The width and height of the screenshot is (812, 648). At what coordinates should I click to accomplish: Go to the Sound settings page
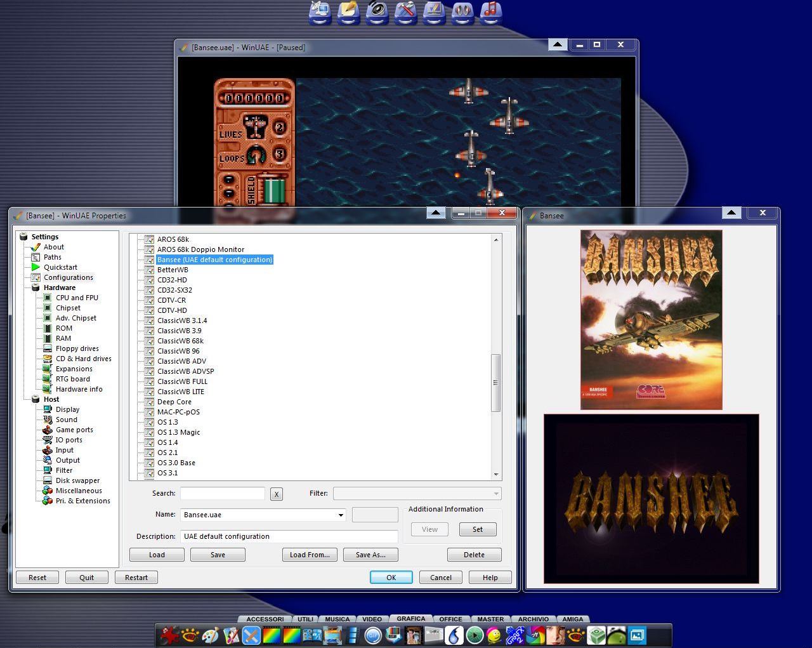pyautogui.click(x=66, y=420)
